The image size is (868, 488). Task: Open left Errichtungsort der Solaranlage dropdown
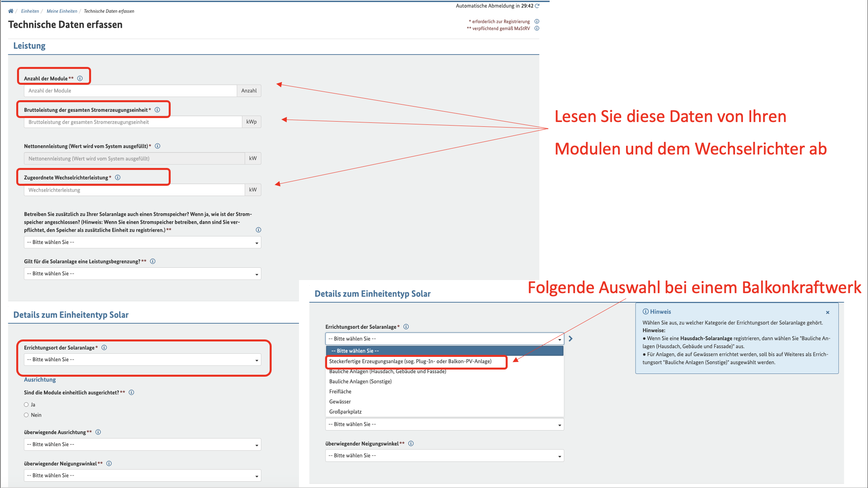pyautogui.click(x=142, y=360)
